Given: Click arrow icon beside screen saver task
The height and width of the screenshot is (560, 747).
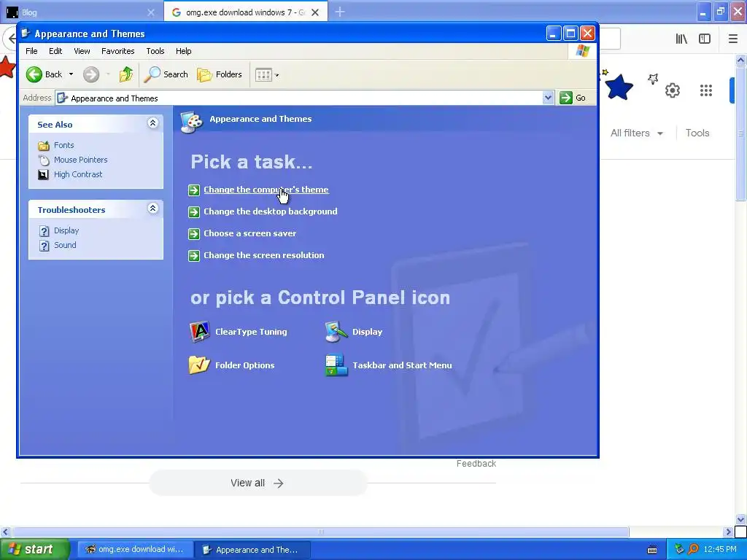Looking at the screenshot, I should 194,234.
